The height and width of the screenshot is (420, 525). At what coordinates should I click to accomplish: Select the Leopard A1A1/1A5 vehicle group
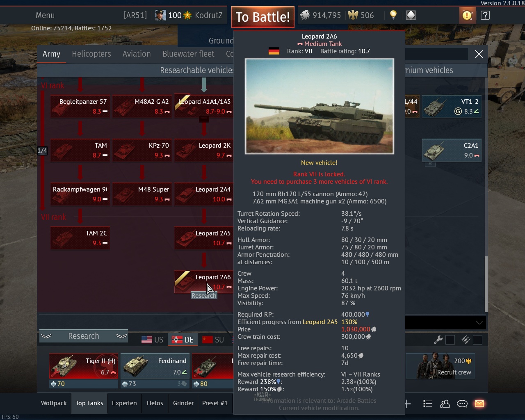pyautogui.click(x=204, y=106)
